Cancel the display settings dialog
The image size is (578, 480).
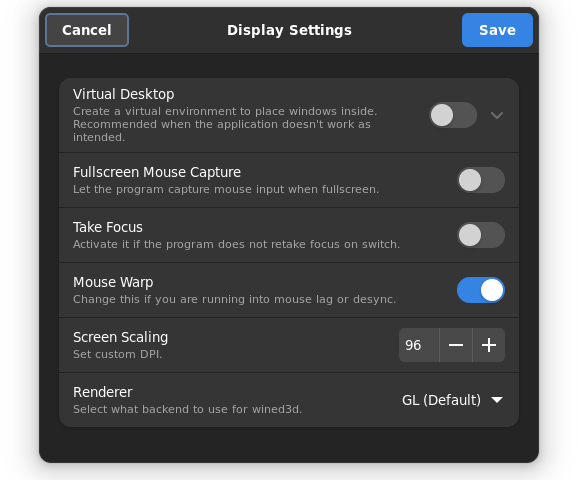87,30
